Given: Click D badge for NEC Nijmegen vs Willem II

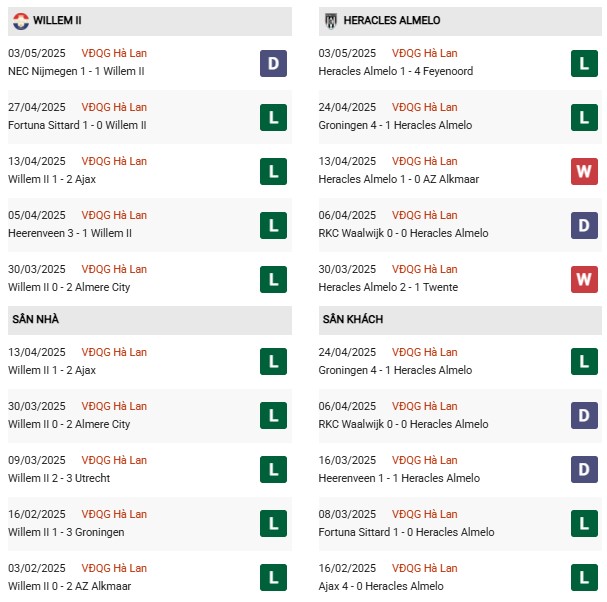Looking at the screenshot, I should 273,63.
